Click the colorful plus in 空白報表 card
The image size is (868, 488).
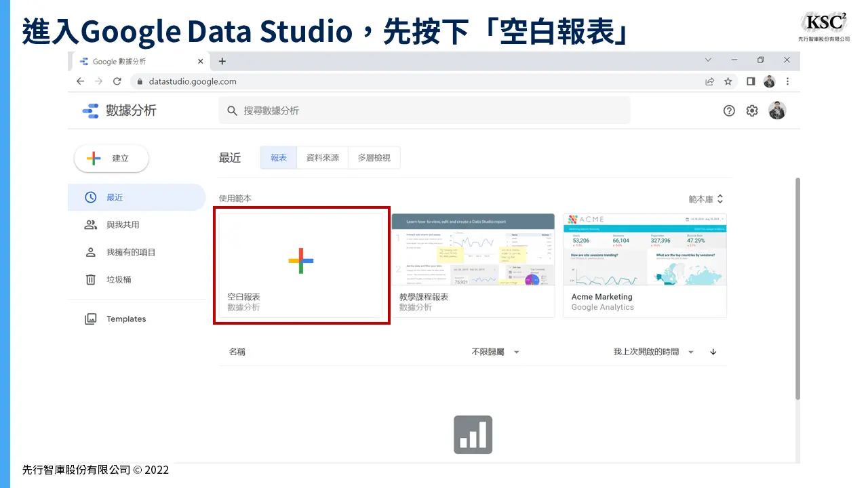pyautogui.click(x=300, y=260)
